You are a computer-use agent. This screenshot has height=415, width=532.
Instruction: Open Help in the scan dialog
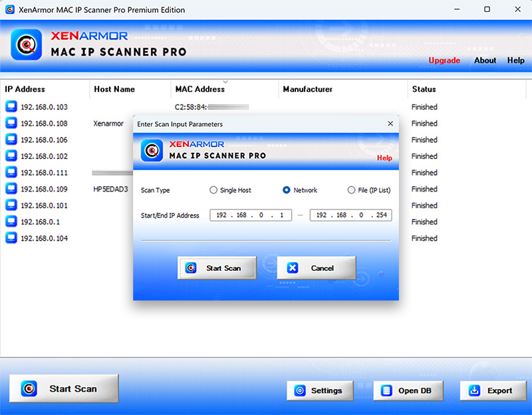coord(384,158)
